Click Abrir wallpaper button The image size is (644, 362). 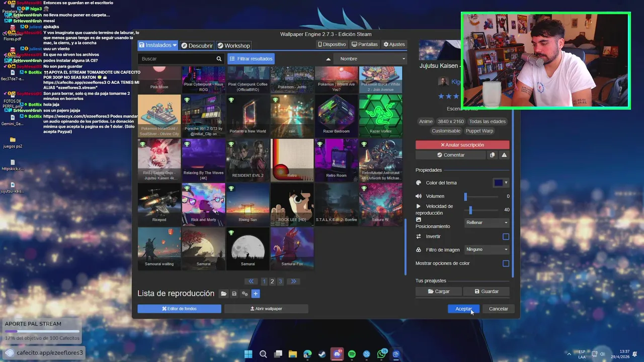coord(266,309)
